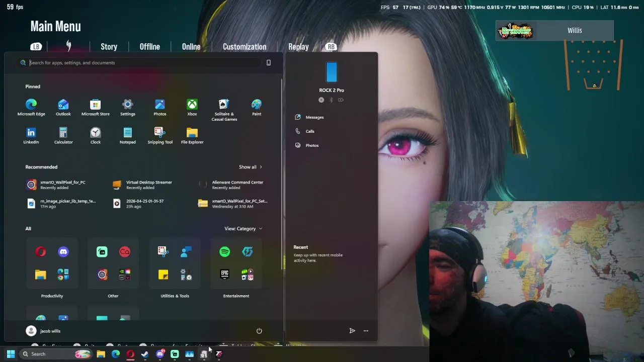Image resolution: width=644 pixels, height=362 pixels.
Task: Open Sticky Notes in Utilities & Tools
Action: (x=163, y=275)
